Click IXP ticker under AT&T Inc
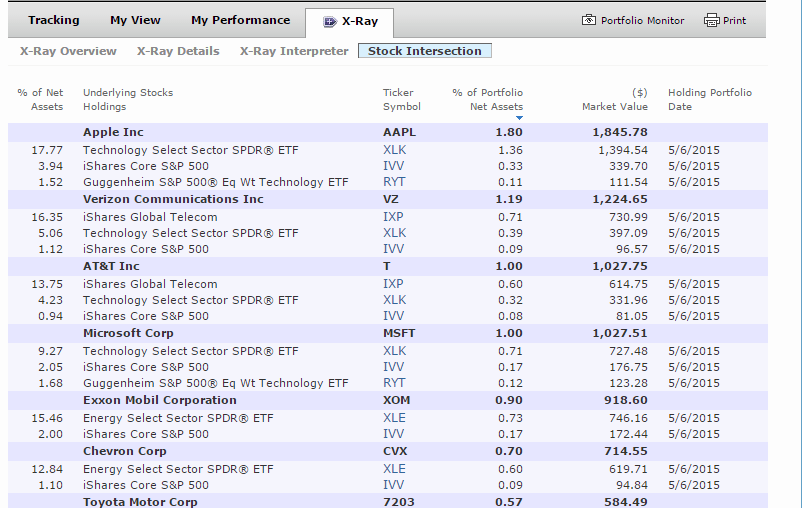 [393, 284]
